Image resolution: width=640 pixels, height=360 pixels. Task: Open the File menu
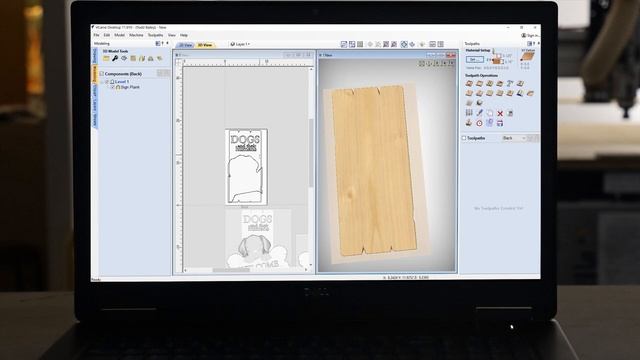coord(96,36)
